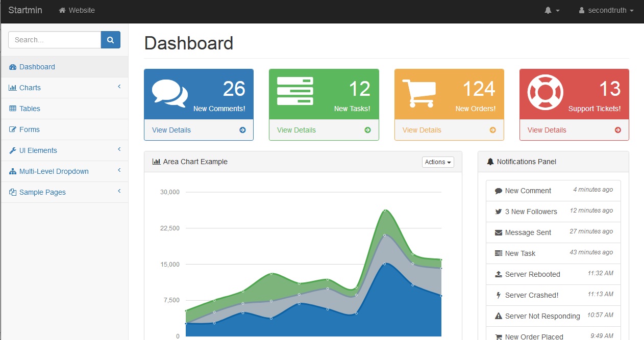Click the arrow icon in red View Details
644x340 pixels.
[618, 130]
